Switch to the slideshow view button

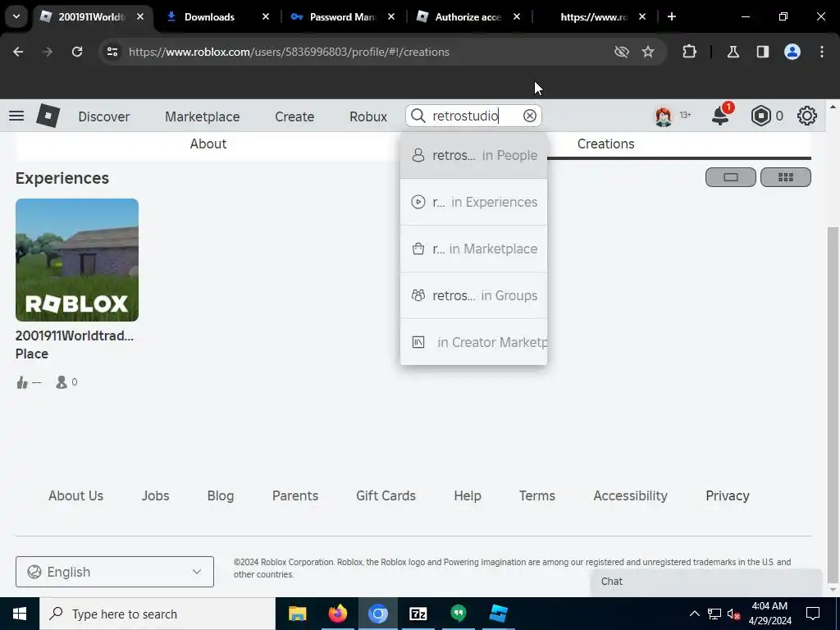731,177
